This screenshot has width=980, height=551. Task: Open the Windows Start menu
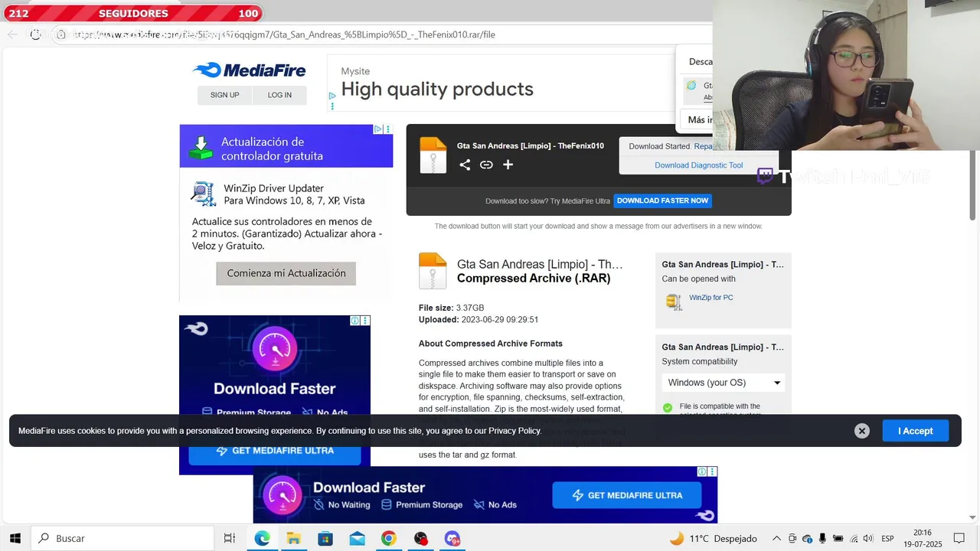coord(15,538)
